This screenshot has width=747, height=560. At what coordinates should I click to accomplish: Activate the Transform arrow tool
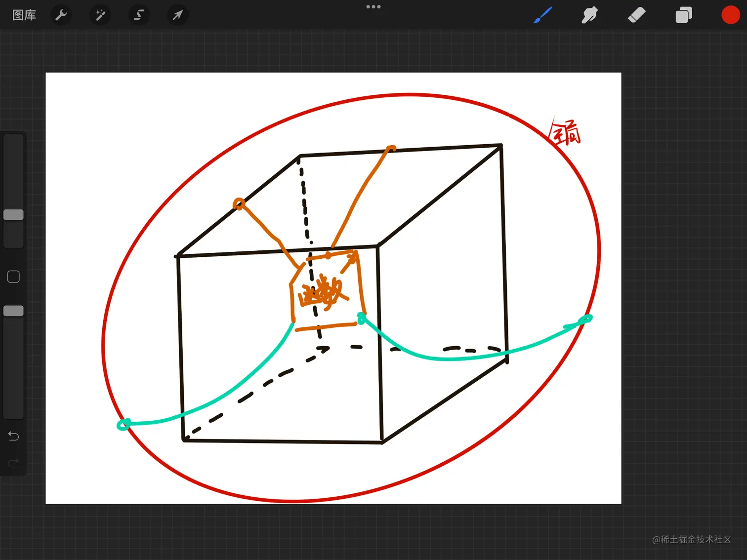178,15
